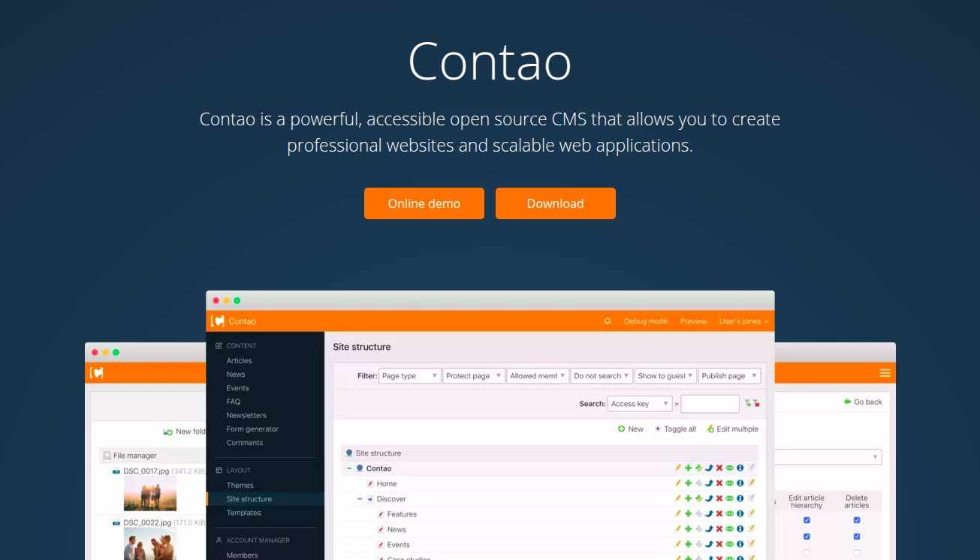Collapse the Discover tree node
Screen dimensions: 980x560
(x=360, y=499)
